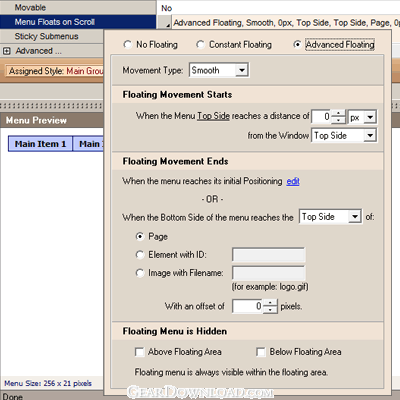Image resolution: width=400 pixels, height=400 pixels.
Task: Open the Bottom Side reaches Top Side dropdown
Action: [355, 217]
